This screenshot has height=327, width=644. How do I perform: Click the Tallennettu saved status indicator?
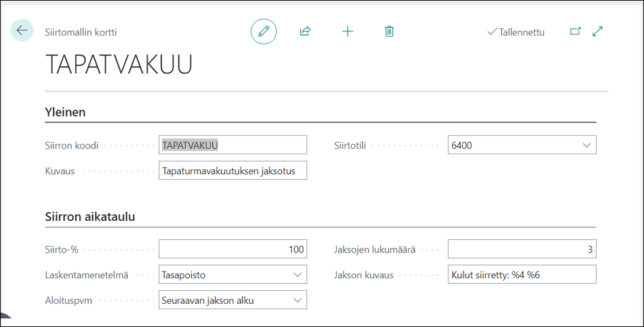click(x=516, y=32)
